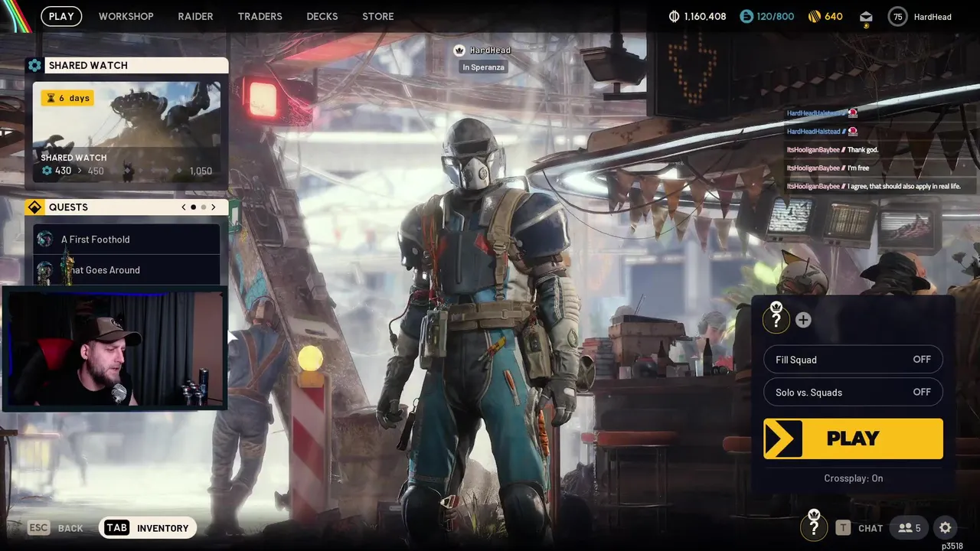Click the 1,050 reward value in Shared Watch

[201, 171]
